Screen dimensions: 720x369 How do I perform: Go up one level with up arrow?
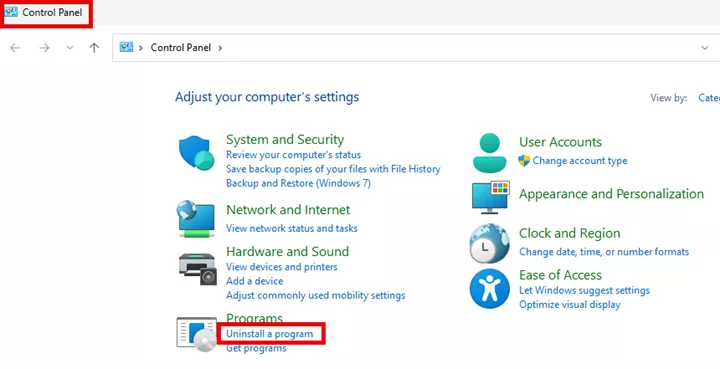(94, 48)
